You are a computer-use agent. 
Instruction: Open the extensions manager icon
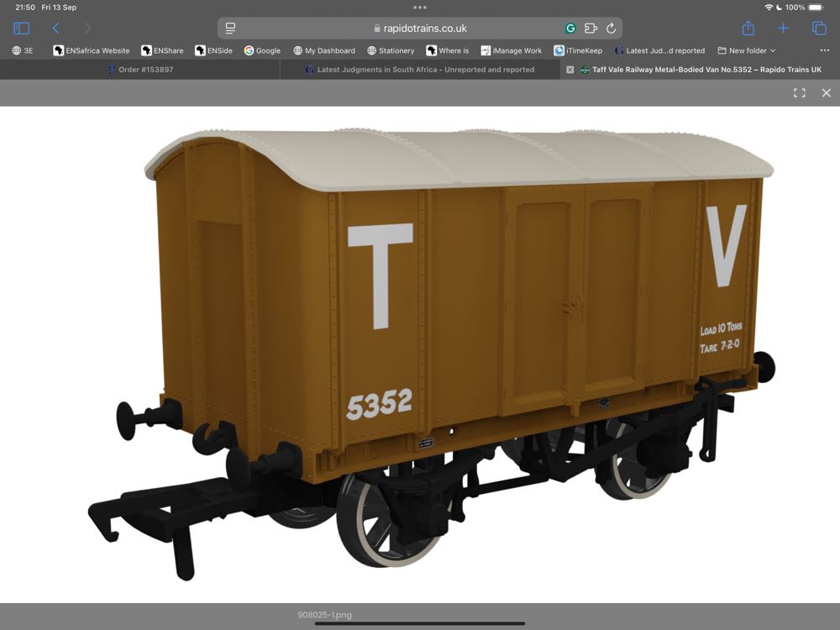(591, 29)
